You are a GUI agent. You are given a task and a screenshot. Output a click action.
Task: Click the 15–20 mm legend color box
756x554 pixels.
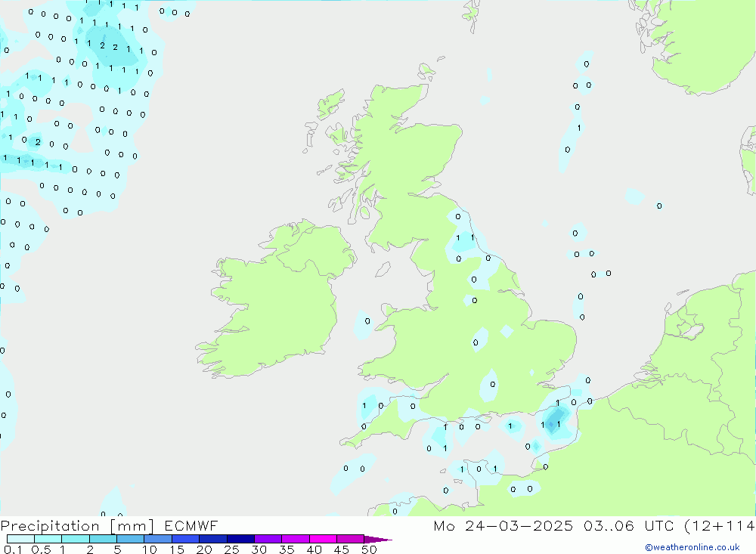[x=186, y=539]
